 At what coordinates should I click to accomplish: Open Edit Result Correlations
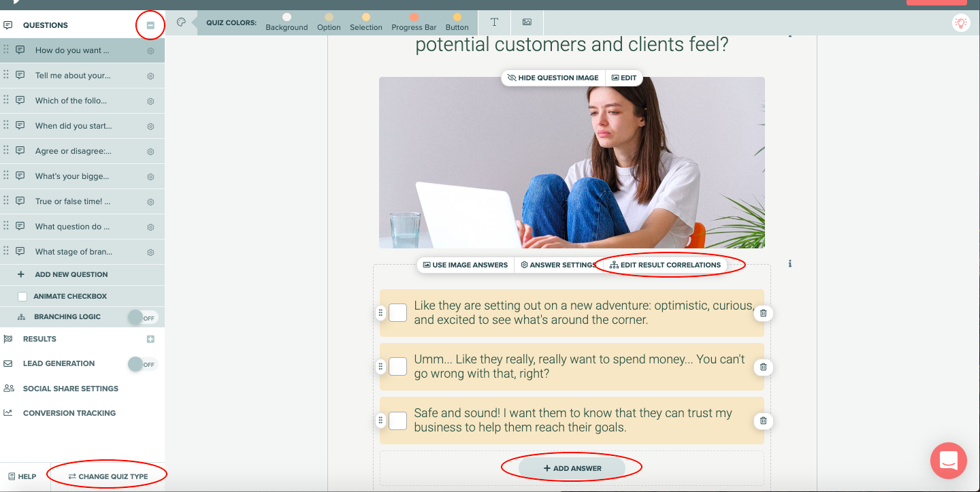click(x=665, y=265)
